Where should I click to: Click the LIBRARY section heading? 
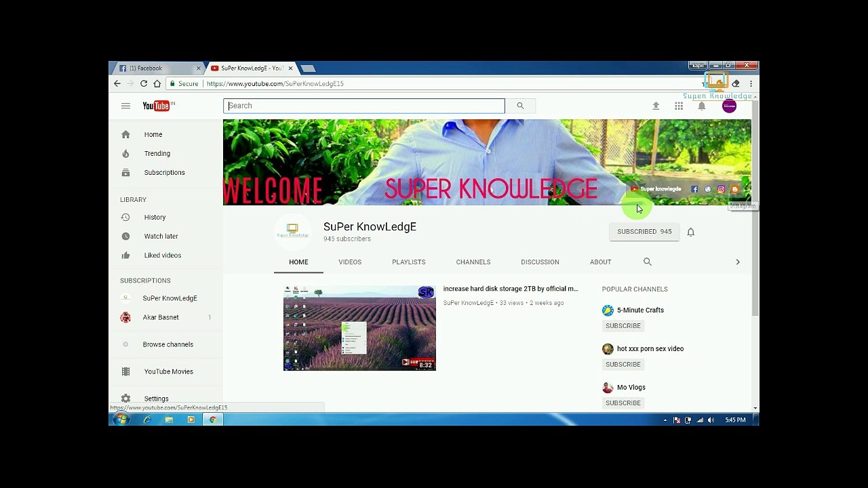133,199
